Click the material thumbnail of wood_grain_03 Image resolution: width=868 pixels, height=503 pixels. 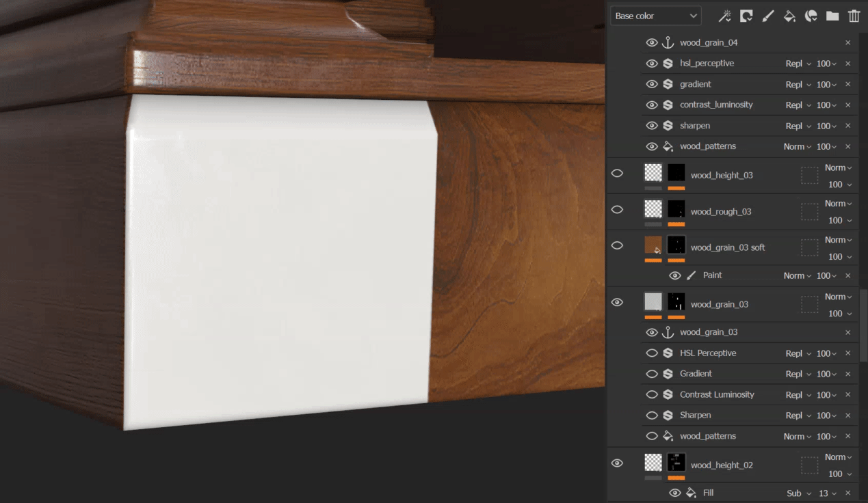coord(653,301)
